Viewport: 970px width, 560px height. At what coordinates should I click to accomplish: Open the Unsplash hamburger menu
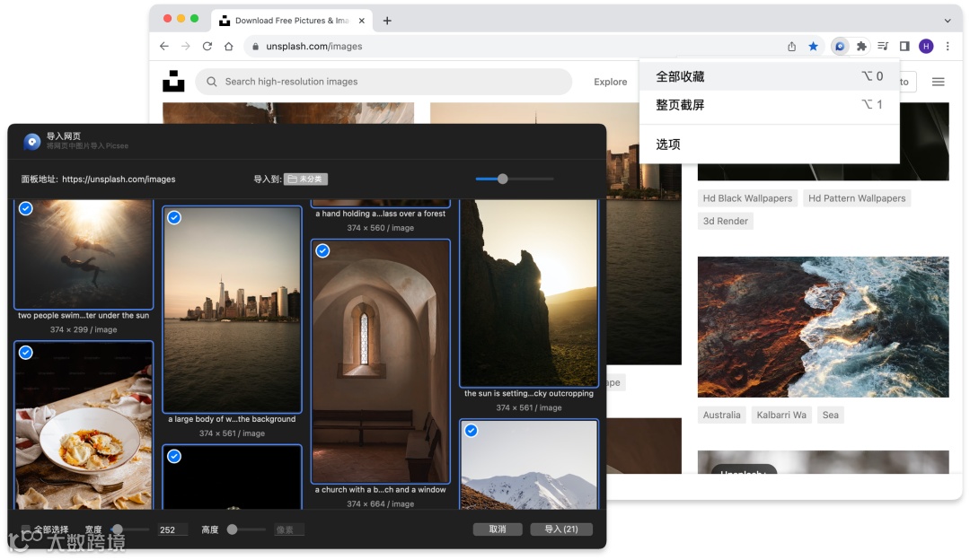coord(939,82)
